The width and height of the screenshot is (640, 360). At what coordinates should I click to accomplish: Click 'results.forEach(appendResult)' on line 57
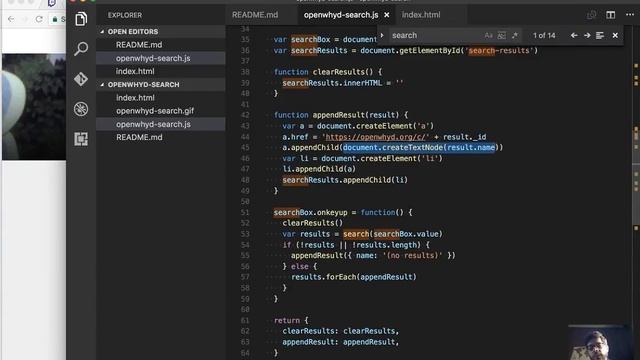click(353, 277)
